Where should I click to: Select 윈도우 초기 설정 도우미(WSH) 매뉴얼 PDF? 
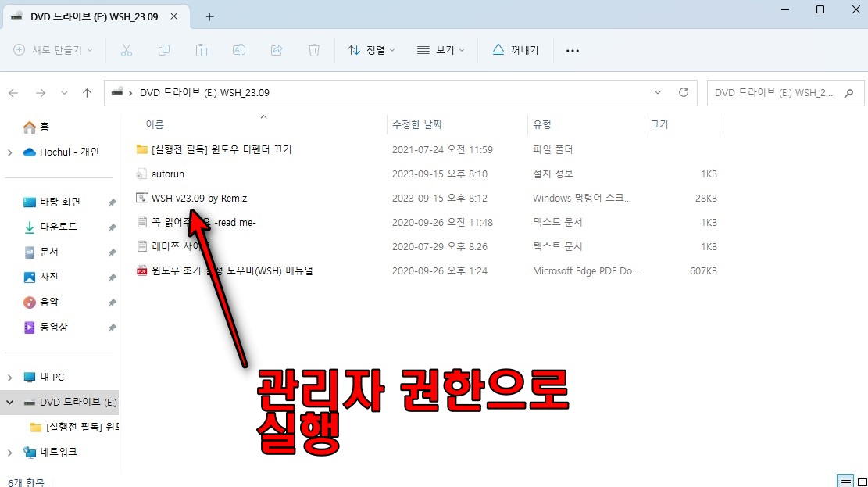[224, 271]
